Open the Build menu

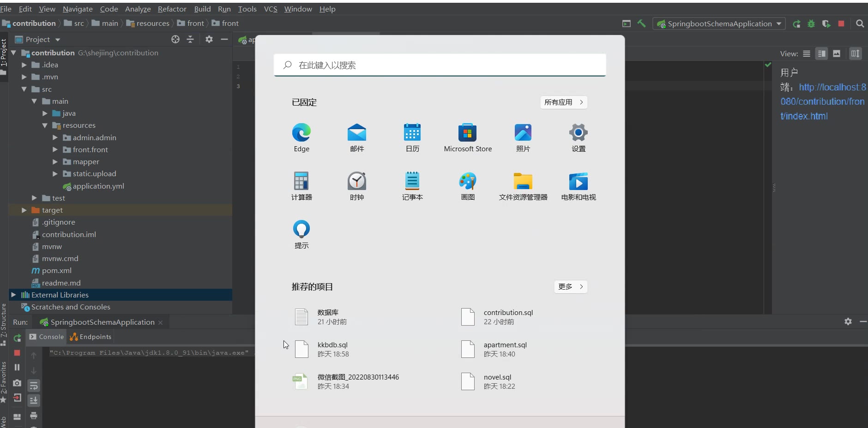pyautogui.click(x=202, y=9)
